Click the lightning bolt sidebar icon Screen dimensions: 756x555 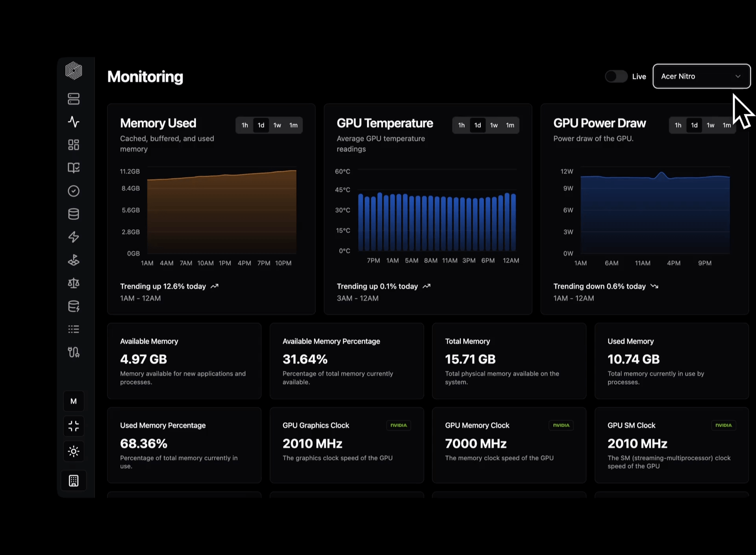coord(74,237)
